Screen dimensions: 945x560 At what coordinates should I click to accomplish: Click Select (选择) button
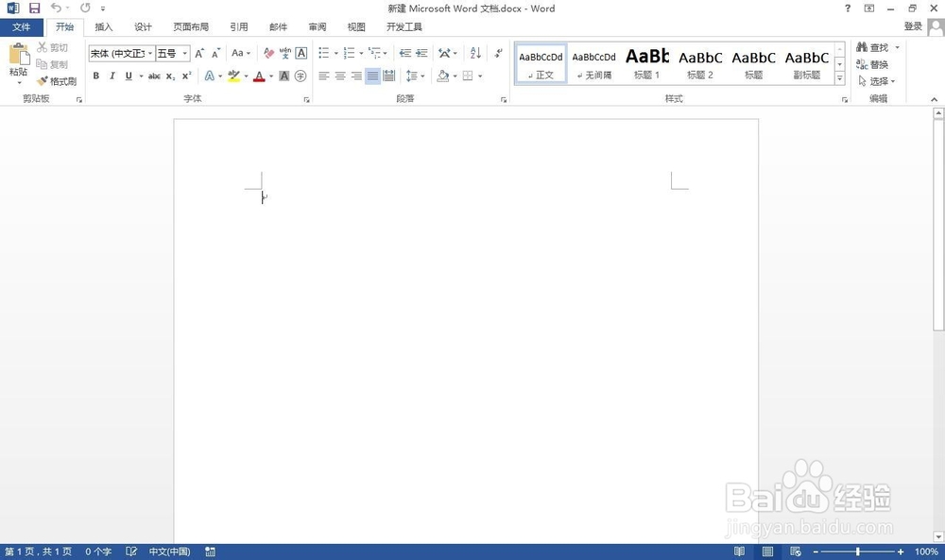[876, 81]
